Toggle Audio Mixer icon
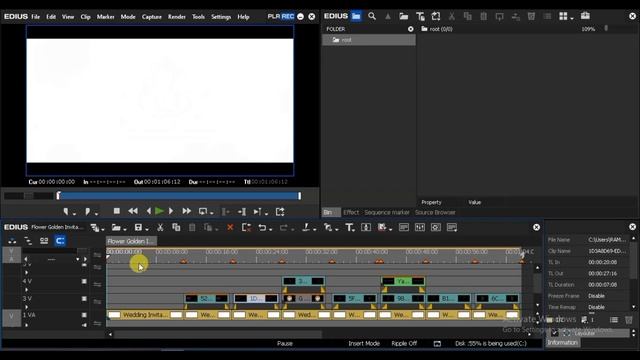Image resolution: width=640 pixels, height=360 pixels. coord(420,227)
